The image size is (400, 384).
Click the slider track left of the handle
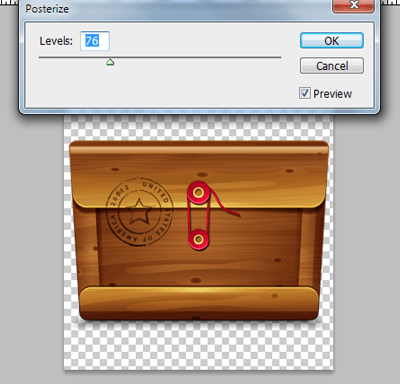pyautogui.click(x=73, y=57)
